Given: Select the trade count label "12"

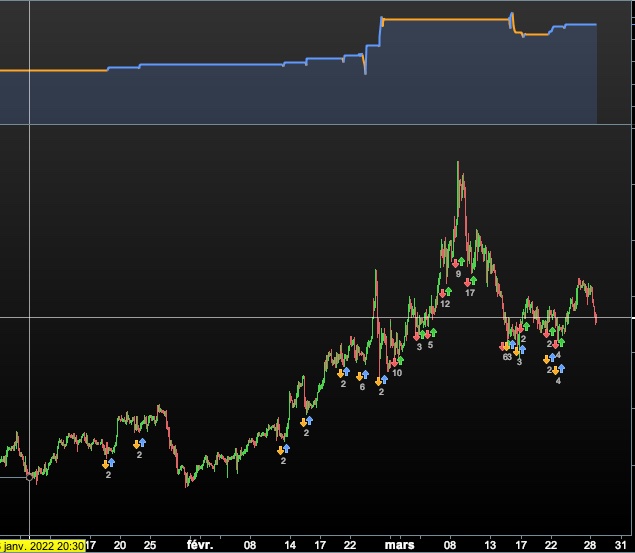Looking at the screenshot, I should 445,304.
